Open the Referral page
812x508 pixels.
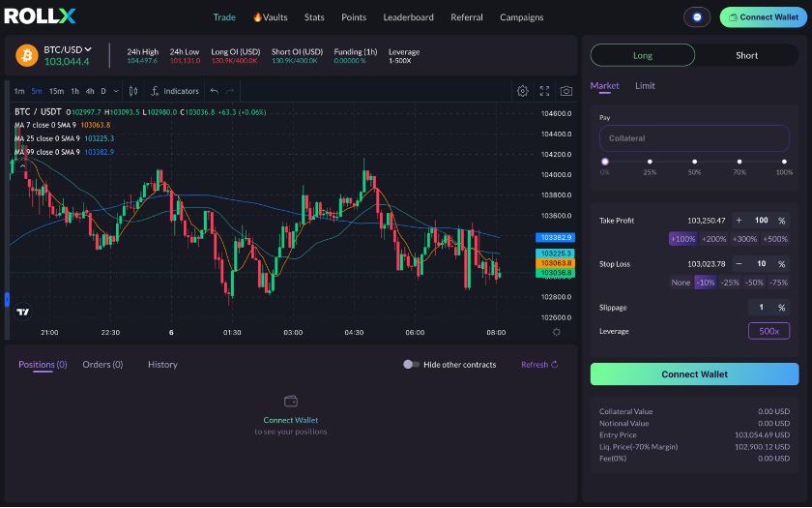point(467,17)
